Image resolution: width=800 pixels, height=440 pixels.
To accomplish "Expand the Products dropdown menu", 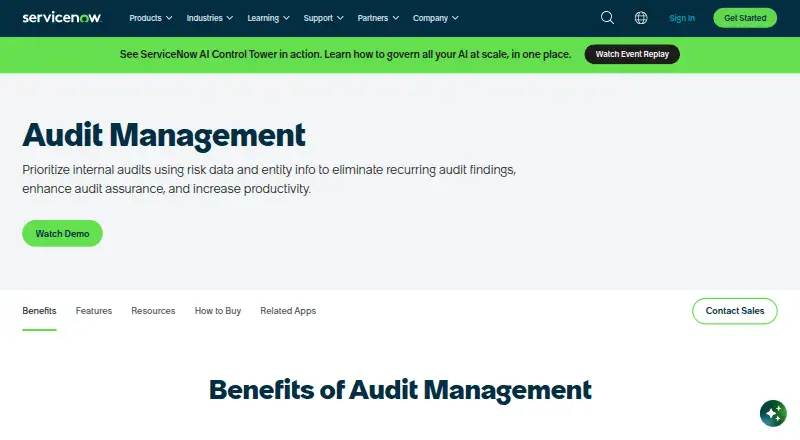I will tap(151, 18).
